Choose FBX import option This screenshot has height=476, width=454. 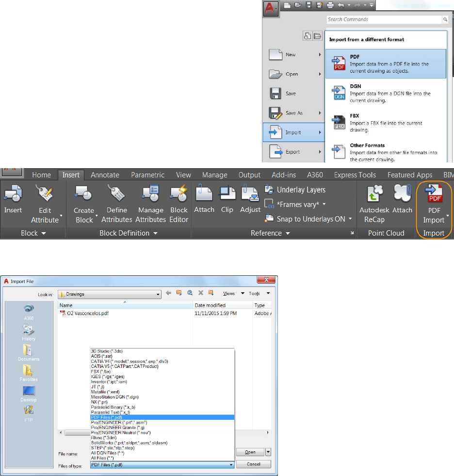coord(386,123)
